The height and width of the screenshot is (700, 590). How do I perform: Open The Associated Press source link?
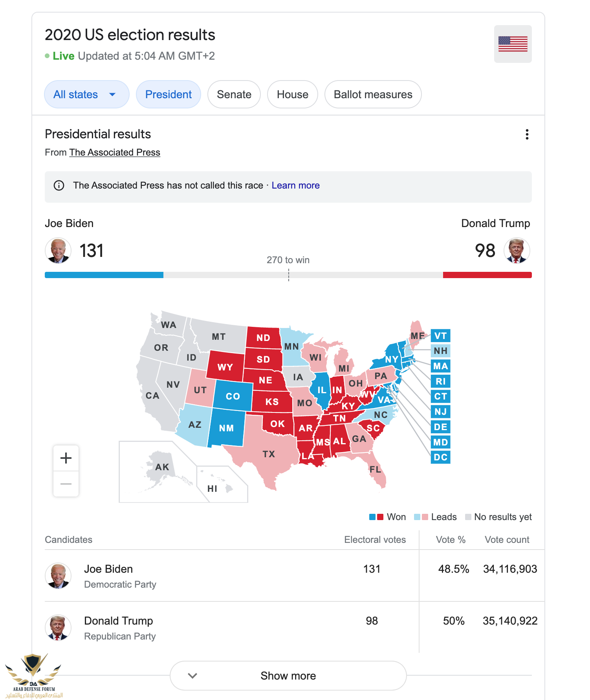tap(115, 152)
